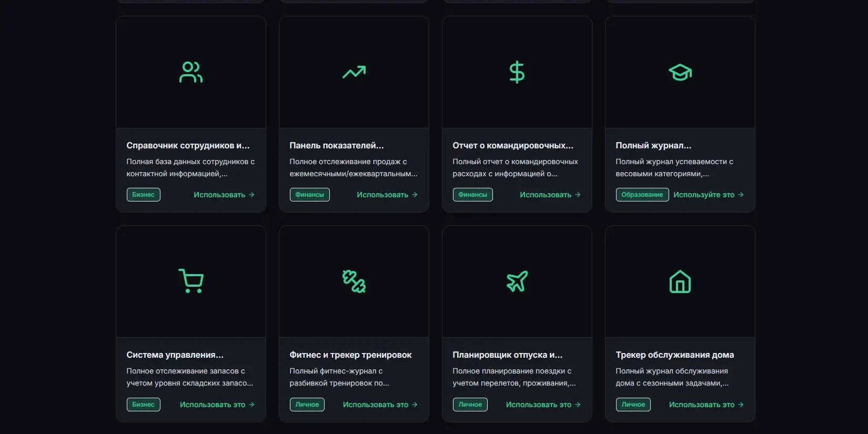This screenshot has width=868, height=434.
Task: Click the dumbbell icon on Фитнес и трекер тренировок card
Action: 354,281
